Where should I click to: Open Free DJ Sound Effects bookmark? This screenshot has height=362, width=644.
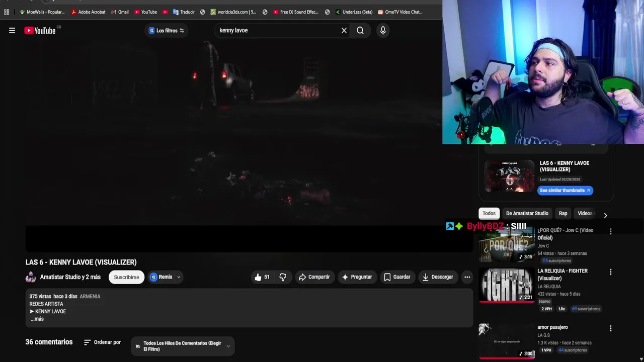click(x=296, y=12)
